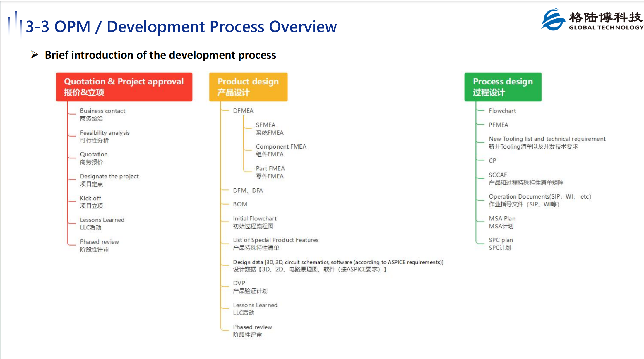Select the DVP entry in Product design
The height and width of the screenshot is (359, 644).
click(x=250, y=287)
